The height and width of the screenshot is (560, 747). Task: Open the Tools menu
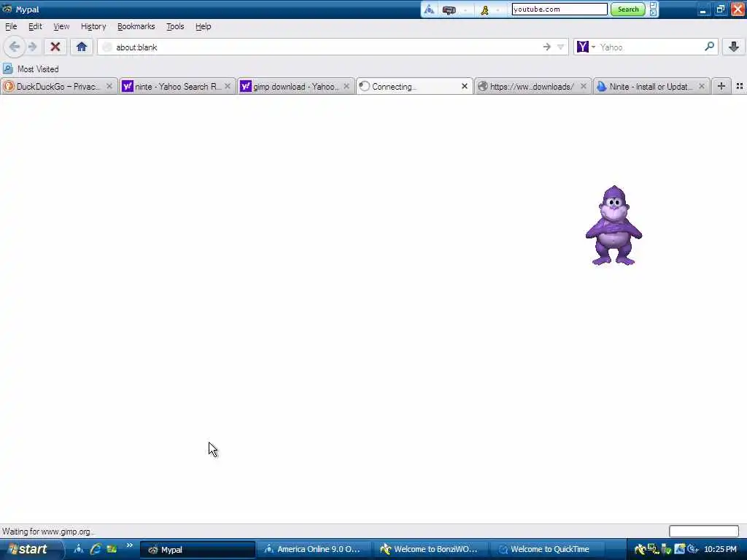point(175,26)
